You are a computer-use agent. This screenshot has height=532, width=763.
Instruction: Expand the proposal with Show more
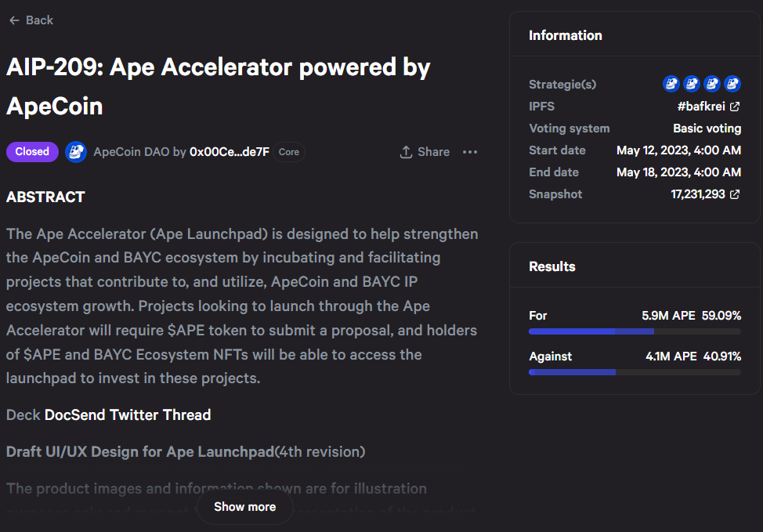tap(245, 507)
